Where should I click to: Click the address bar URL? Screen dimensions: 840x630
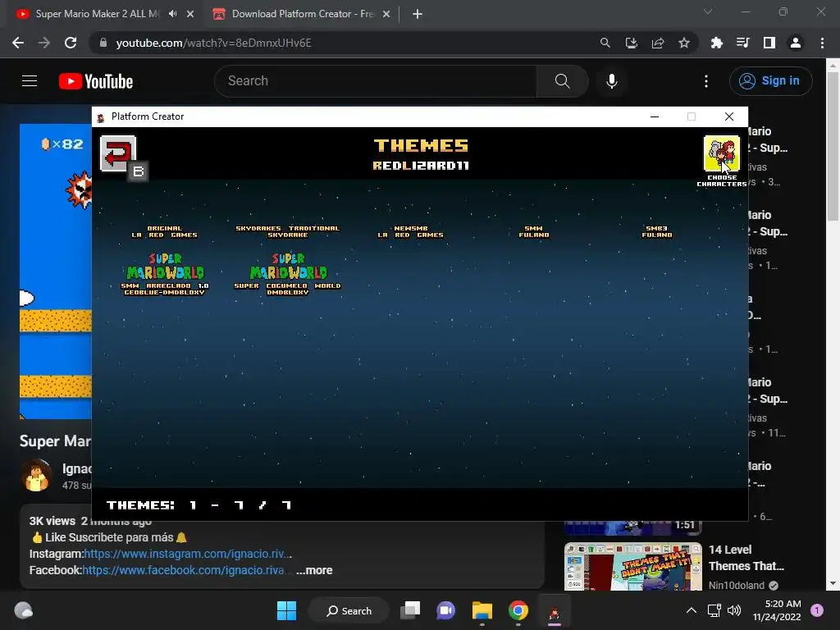pyautogui.click(x=213, y=43)
